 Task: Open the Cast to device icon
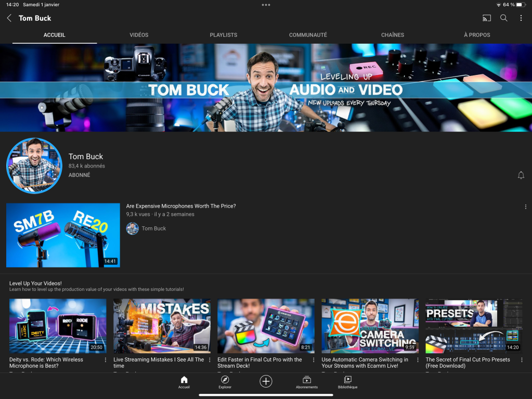(x=486, y=18)
